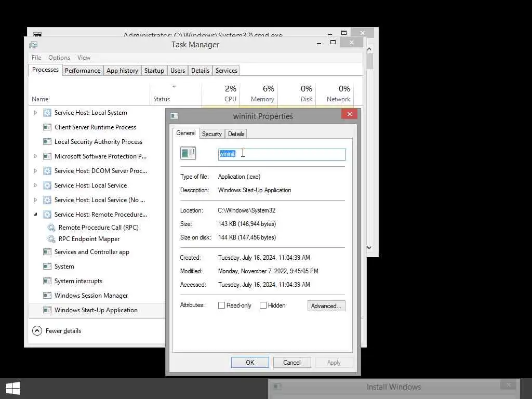Toggle the Read-only checkbox

point(221,305)
